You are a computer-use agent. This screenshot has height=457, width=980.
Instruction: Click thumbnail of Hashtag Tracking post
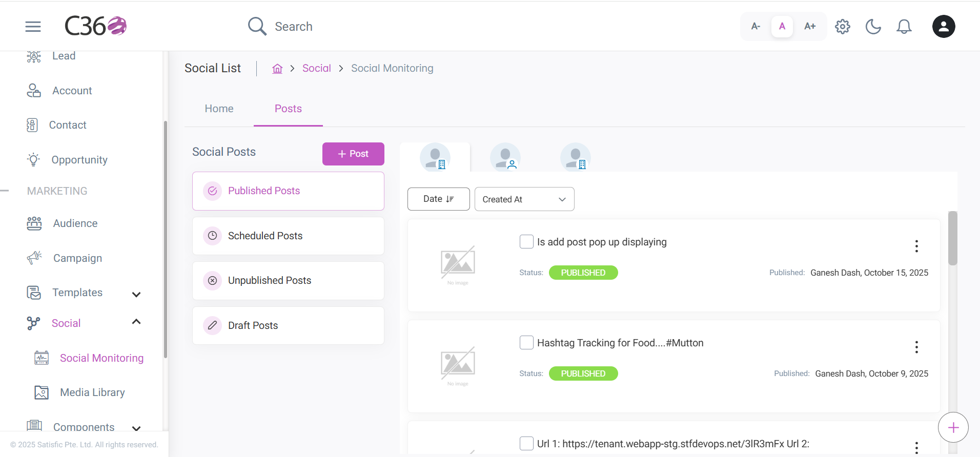(x=458, y=366)
